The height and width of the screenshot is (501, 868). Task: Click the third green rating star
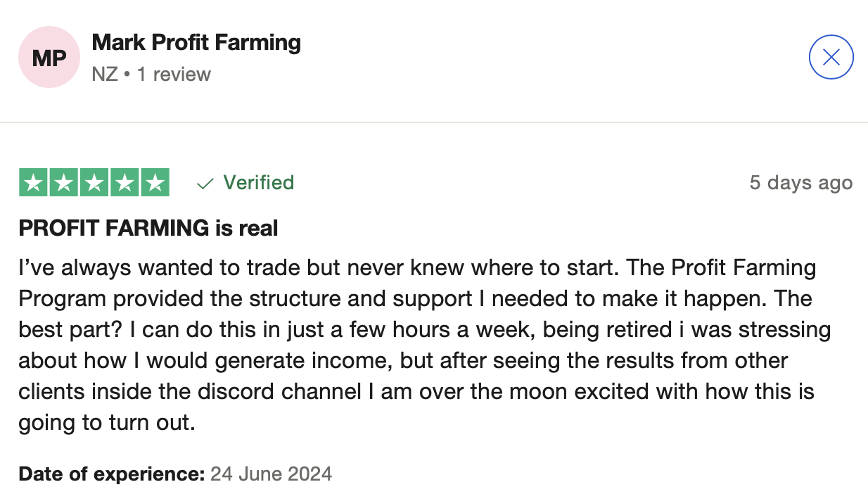click(x=94, y=182)
